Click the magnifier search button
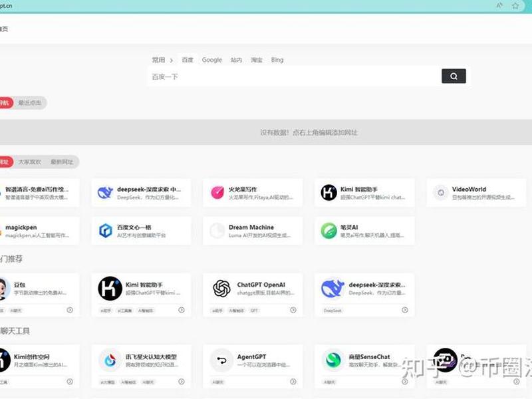Viewport: 532px width, 399px height. 454,76
